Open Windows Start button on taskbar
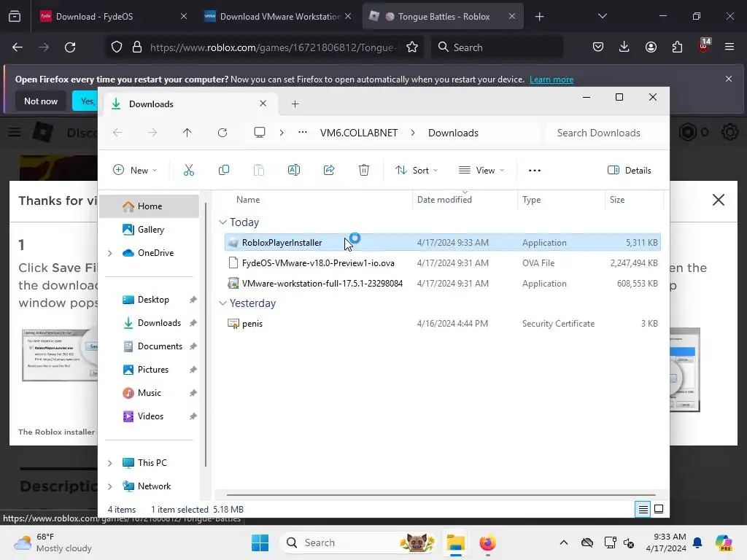The width and height of the screenshot is (747, 560). click(260, 542)
